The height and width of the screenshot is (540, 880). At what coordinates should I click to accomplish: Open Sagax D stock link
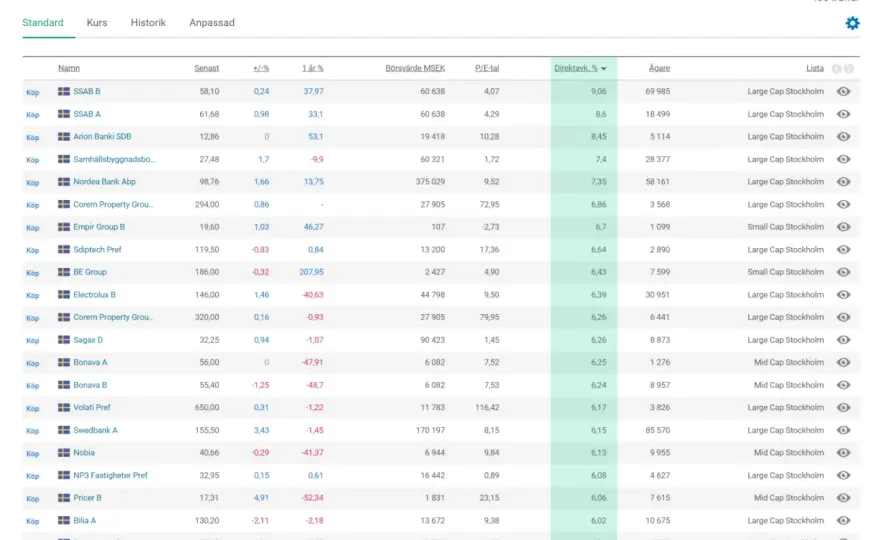click(x=88, y=340)
